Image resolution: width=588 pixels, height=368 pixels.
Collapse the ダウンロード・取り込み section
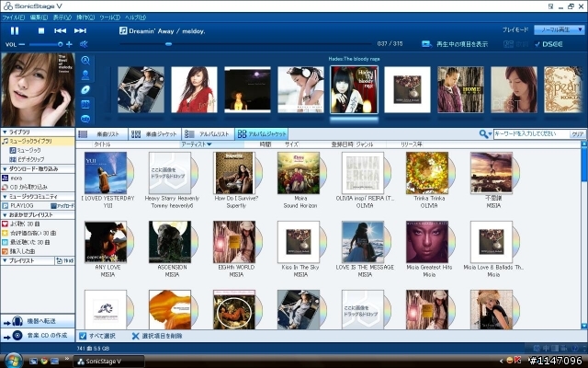pyautogui.click(x=5, y=169)
